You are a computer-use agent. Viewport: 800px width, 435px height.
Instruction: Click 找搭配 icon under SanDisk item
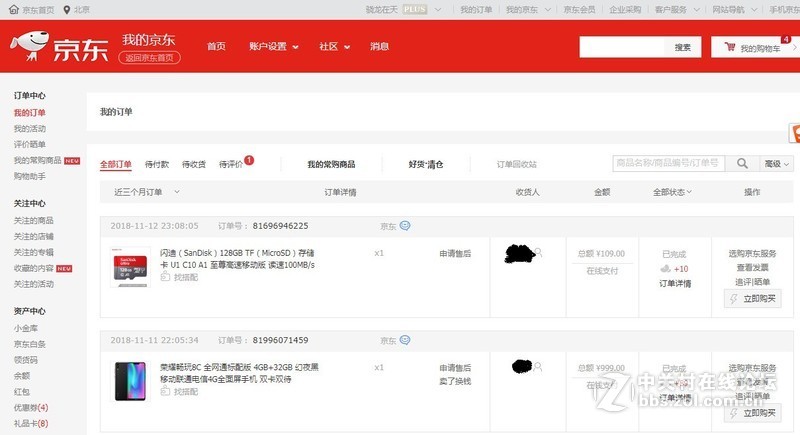(x=165, y=277)
